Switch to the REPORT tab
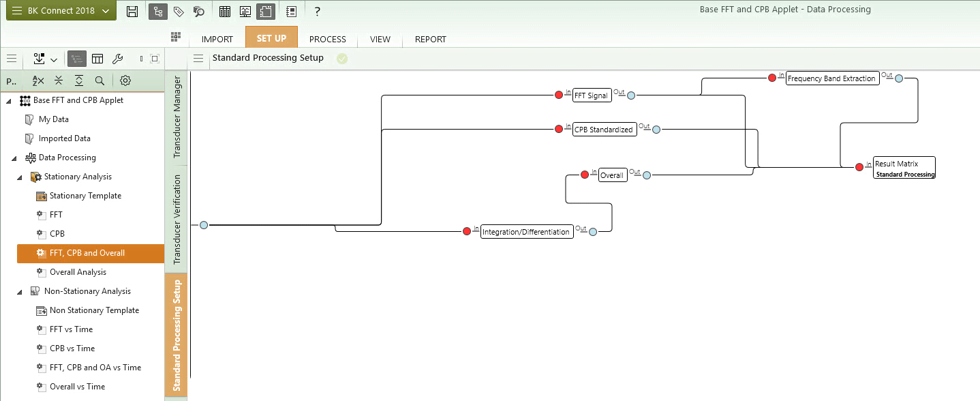980x401 pixels. tap(431, 39)
